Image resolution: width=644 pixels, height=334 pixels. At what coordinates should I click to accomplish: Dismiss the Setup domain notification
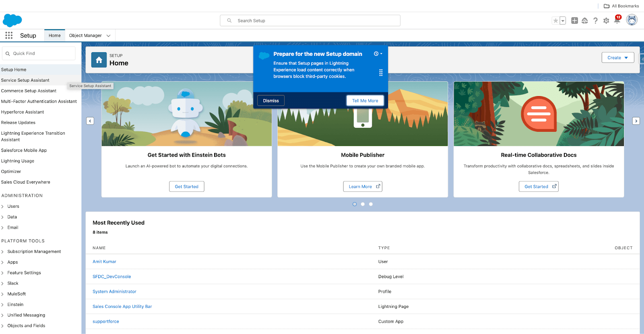271,100
